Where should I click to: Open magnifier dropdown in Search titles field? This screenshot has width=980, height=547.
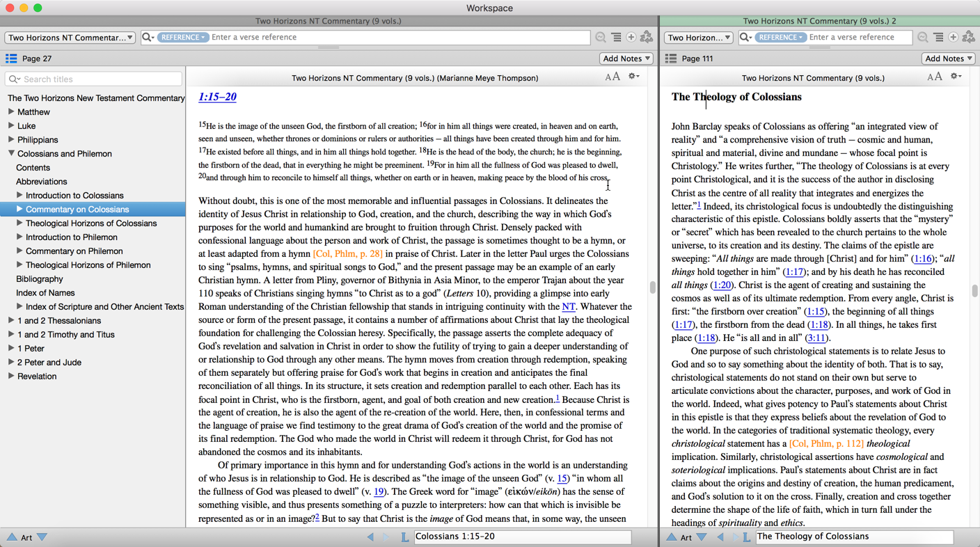(x=14, y=79)
